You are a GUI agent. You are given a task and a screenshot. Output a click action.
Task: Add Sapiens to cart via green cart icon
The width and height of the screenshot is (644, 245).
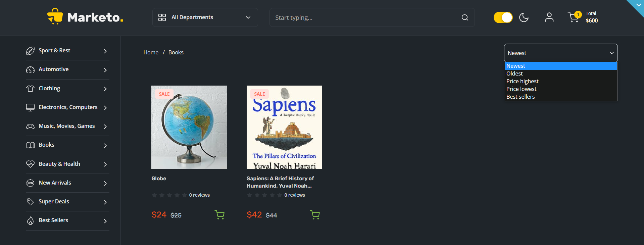click(315, 215)
